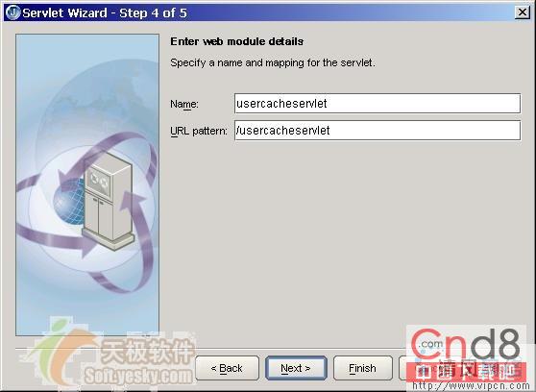Advance the wizard with Next
The image size is (536, 392).
[x=296, y=368]
